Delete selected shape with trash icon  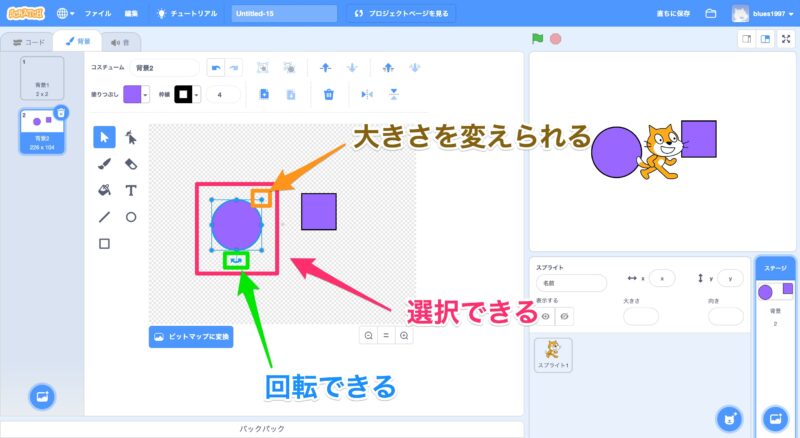[328, 94]
